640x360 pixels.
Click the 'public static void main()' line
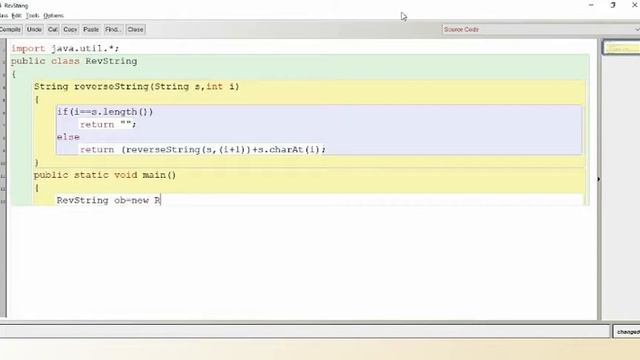pos(105,175)
